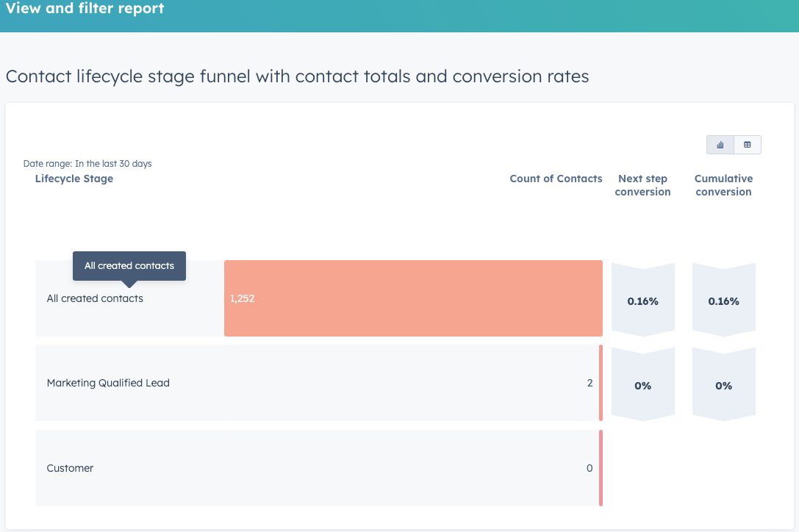Select the orange funnel bar for All created contacts
This screenshot has width=799, height=532.
(x=412, y=298)
